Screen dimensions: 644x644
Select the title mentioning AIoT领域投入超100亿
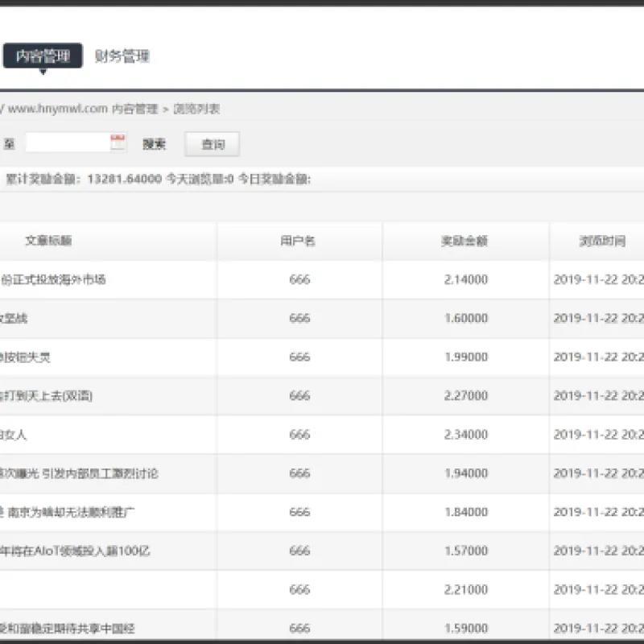(x=75, y=551)
